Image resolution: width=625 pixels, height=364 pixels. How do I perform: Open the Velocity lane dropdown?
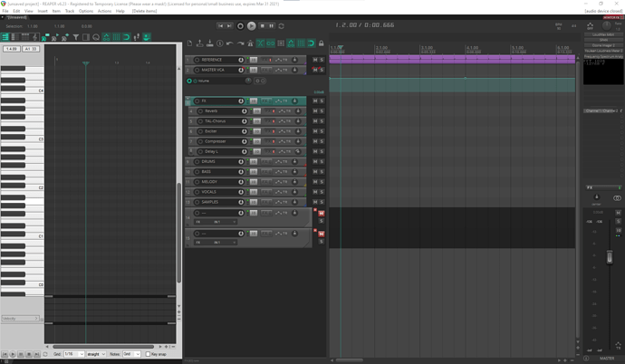[x=20, y=318]
